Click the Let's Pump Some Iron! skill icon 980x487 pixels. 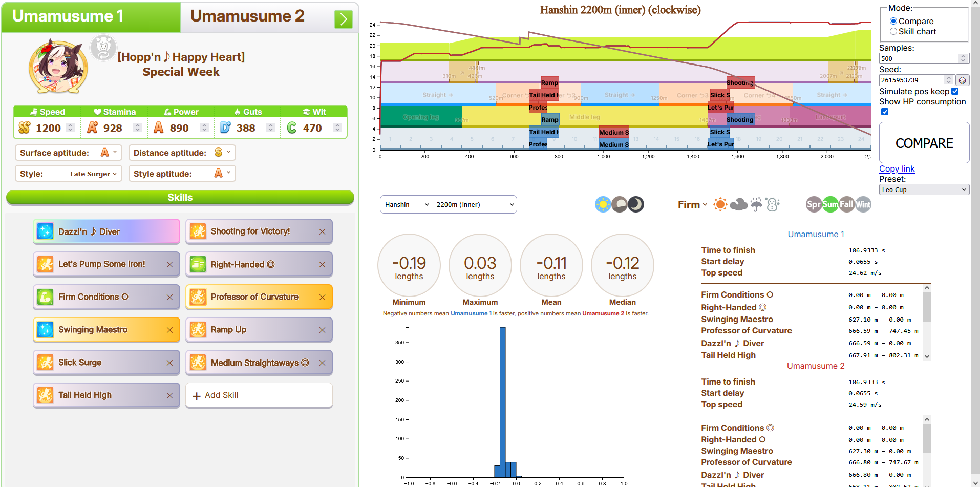tap(45, 264)
